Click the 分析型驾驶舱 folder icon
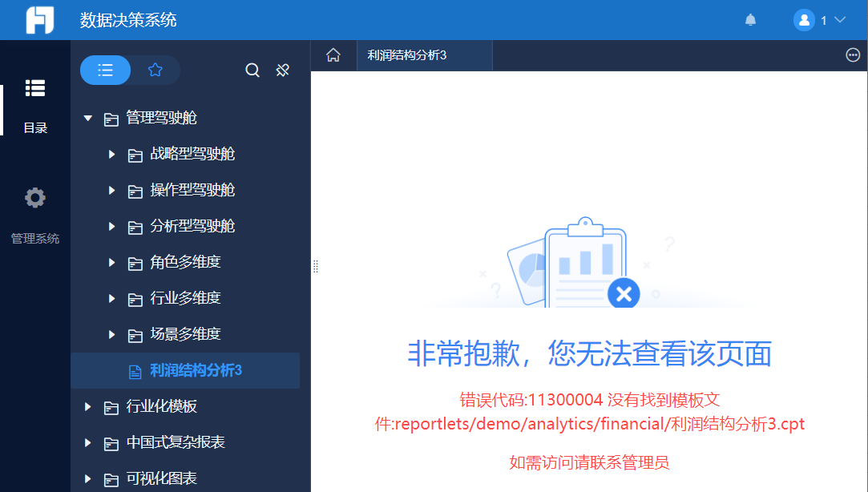Viewport: 868px width, 492px height. [x=135, y=228]
